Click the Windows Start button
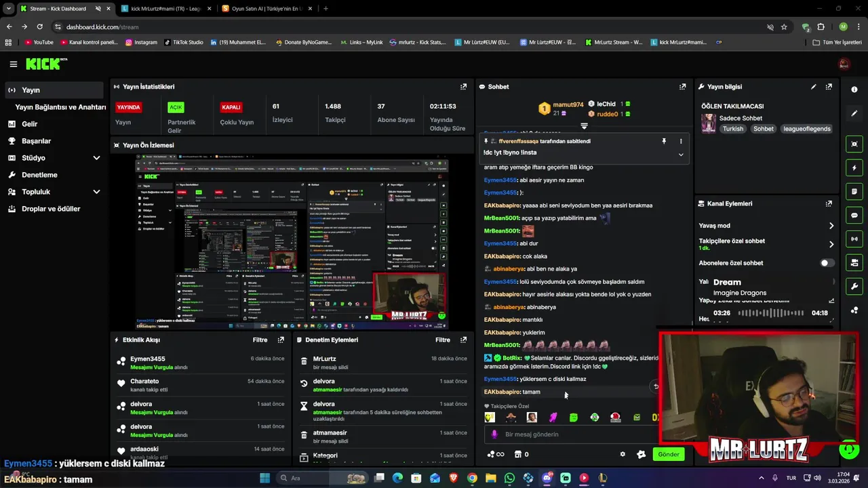This screenshot has width=868, height=488. tap(264, 478)
